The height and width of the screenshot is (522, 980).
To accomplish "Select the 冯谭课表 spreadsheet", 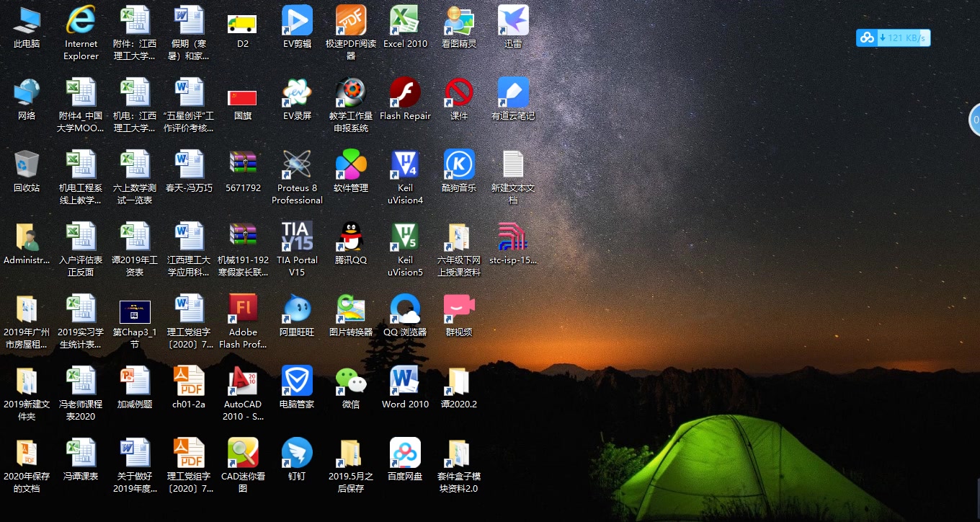I will 81,453.
